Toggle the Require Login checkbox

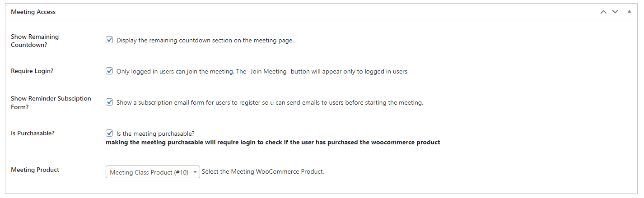point(109,71)
